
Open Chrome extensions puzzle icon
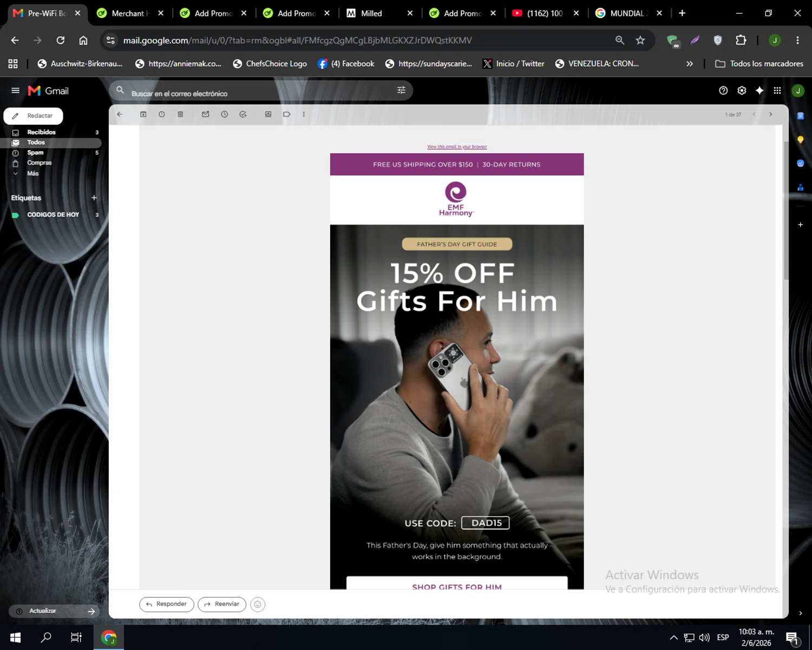(x=741, y=40)
